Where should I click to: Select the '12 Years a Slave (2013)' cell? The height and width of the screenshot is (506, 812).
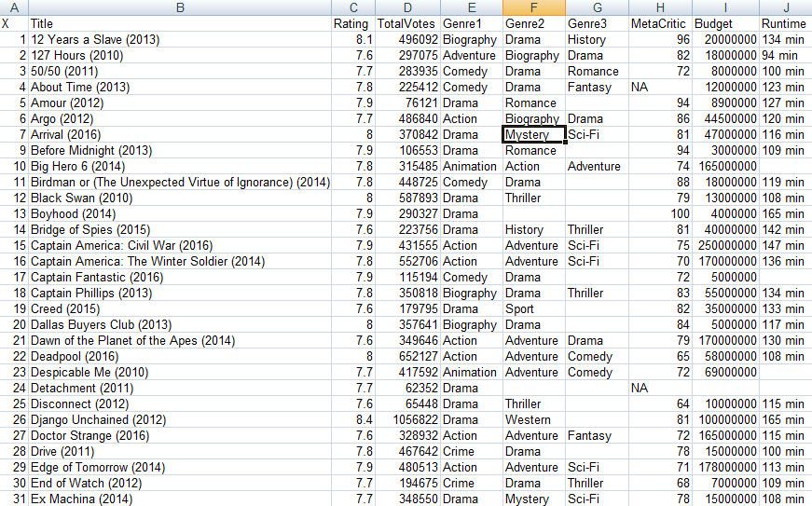180,40
